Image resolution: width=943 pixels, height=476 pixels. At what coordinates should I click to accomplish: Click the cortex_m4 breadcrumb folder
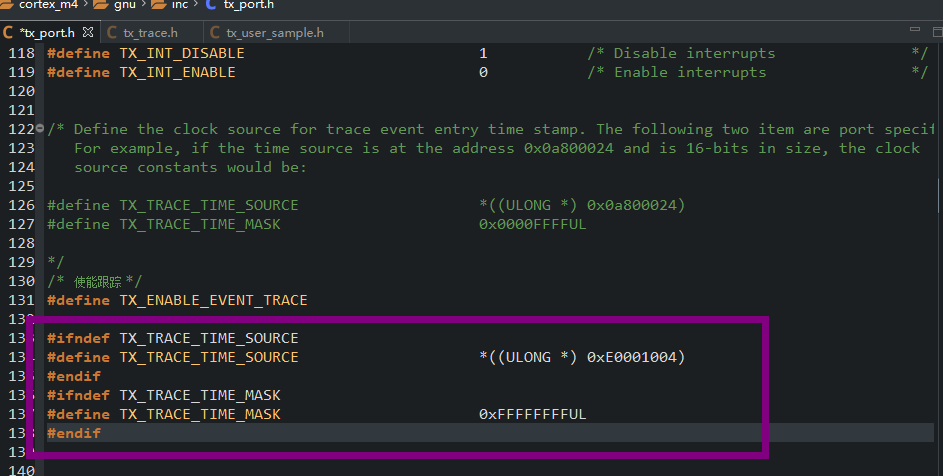(x=48, y=5)
